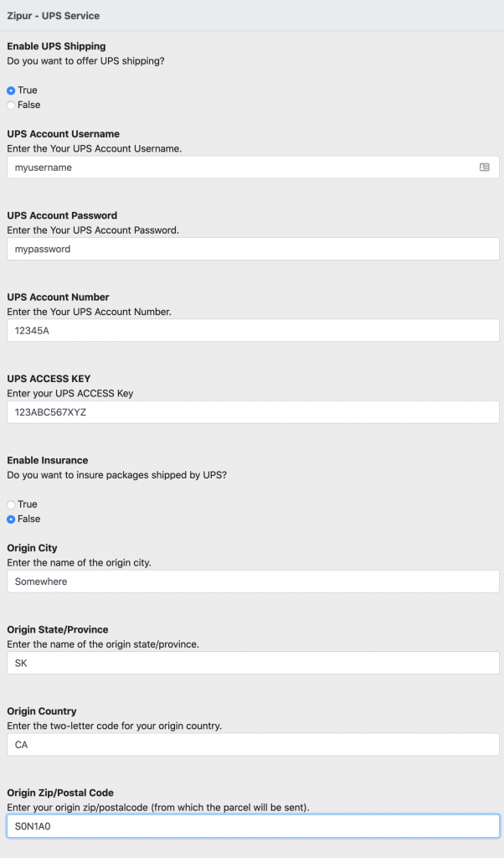Image resolution: width=504 pixels, height=858 pixels.
Task: Select False for Enable UPS Shipping
Action: pyautogui.click(x=11, y=105)
